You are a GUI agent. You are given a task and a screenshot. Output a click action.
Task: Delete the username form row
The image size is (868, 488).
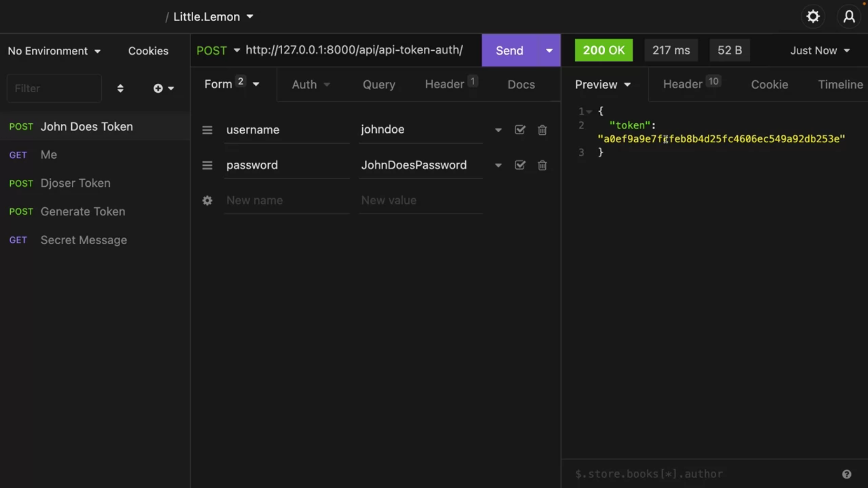point(542,130)
